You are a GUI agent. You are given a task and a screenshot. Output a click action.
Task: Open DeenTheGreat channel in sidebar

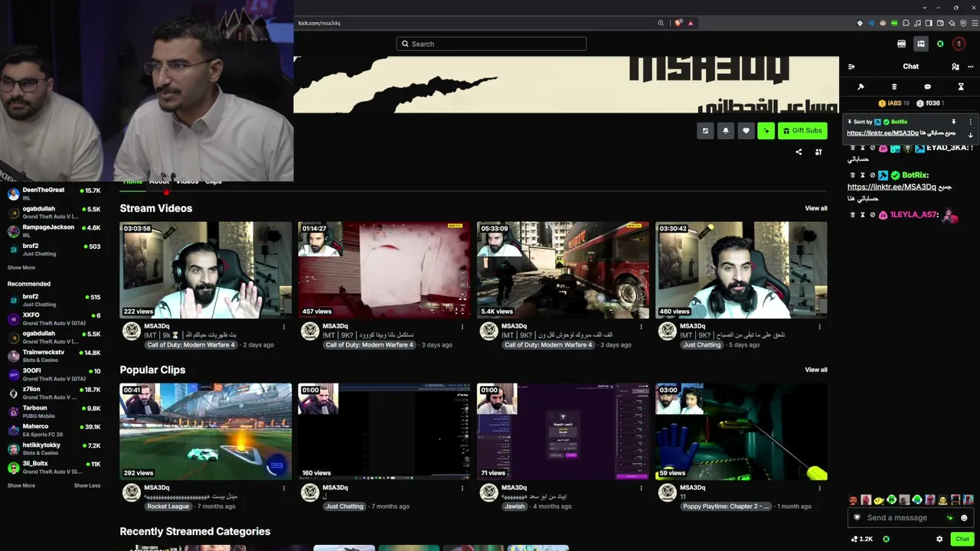(x=54, y=194)
